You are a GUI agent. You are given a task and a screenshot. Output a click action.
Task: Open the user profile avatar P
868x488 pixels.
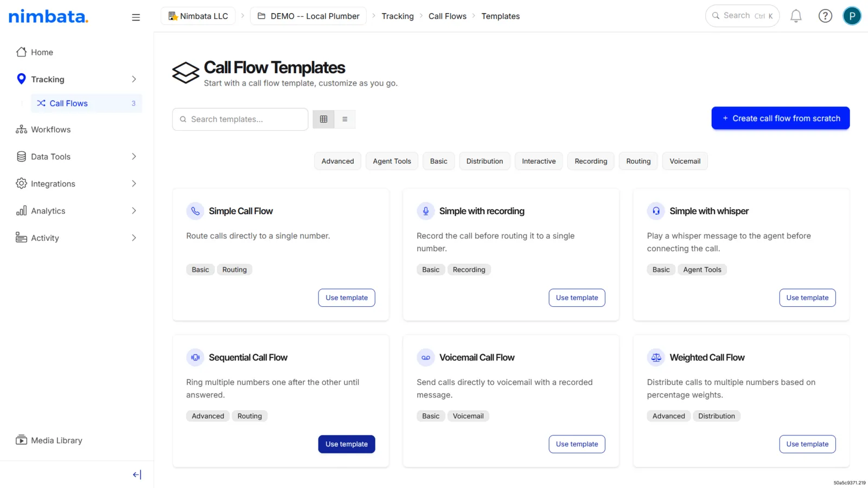click(852, 16)
